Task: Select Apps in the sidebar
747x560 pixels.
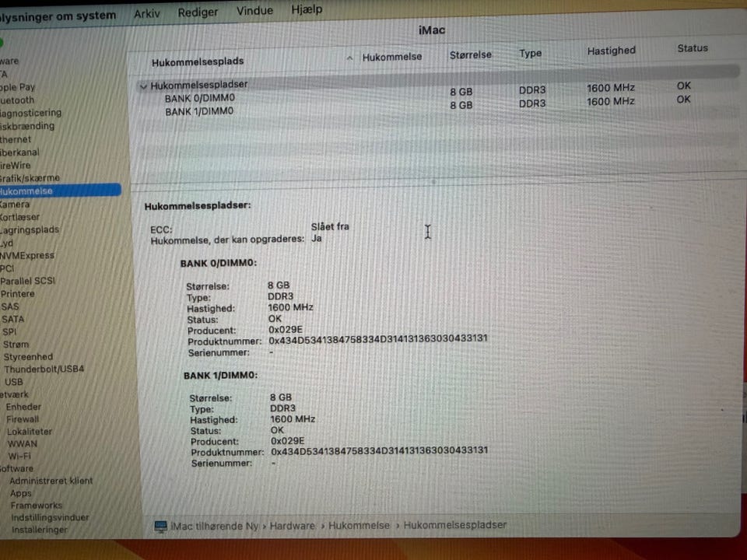Action: (x=21, y=493)
